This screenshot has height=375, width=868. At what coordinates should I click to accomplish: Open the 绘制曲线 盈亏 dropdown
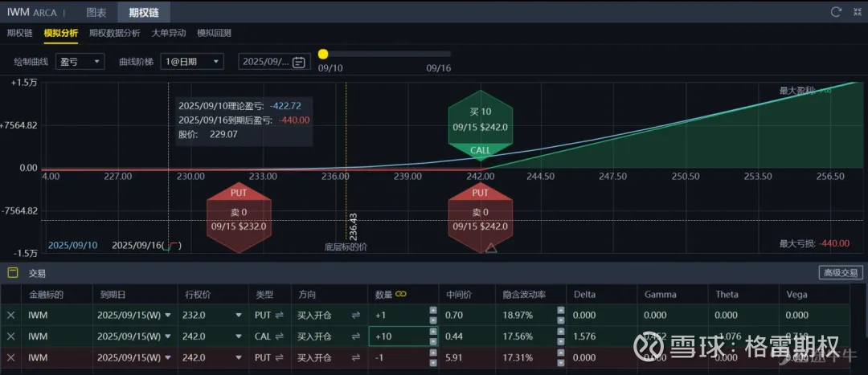tap(80, 62)
